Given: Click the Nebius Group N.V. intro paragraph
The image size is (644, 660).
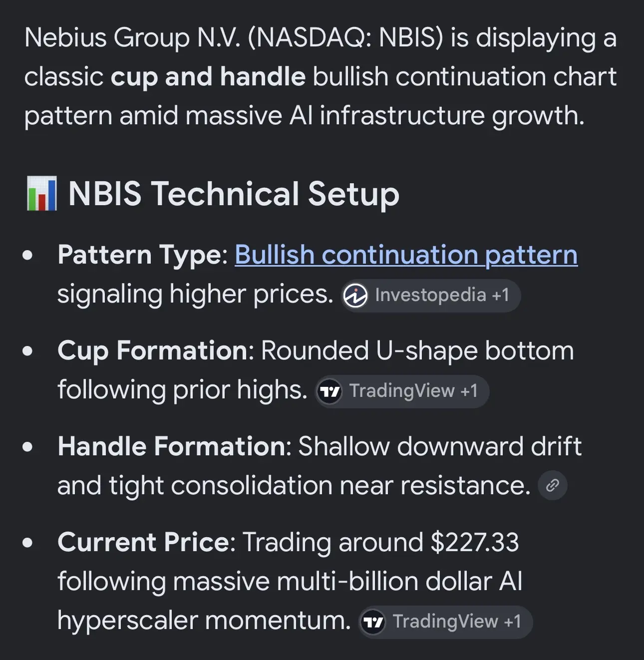Looking at the screenshot, I should pyautogui.click(x=321, y=77).
